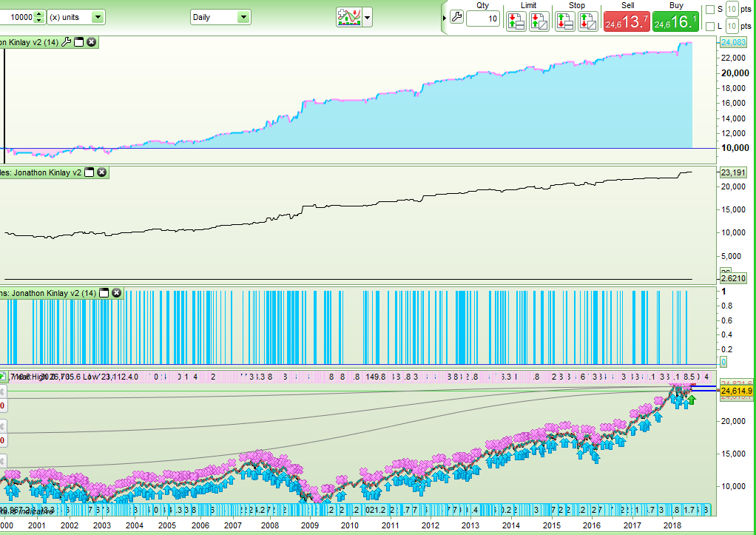Detach equity curve panel window icon
The image size is (756, 535).
pyautogui.click(x=78, y=42)
